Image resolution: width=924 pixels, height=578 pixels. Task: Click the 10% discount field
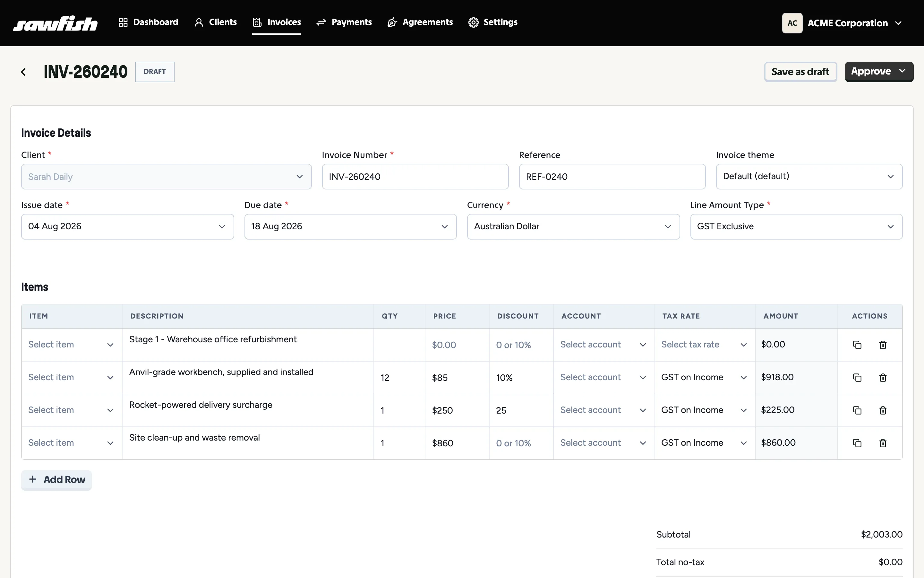[x=521, y=378]
